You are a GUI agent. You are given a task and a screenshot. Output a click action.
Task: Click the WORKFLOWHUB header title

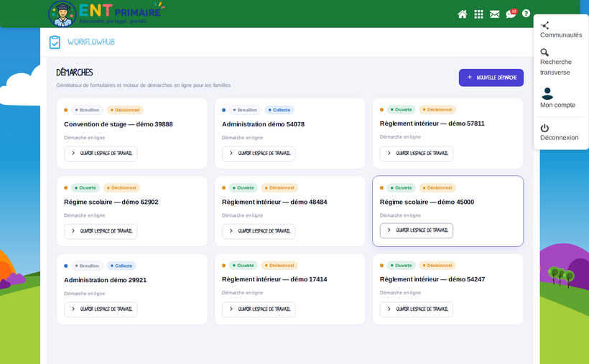click(91, 42)
